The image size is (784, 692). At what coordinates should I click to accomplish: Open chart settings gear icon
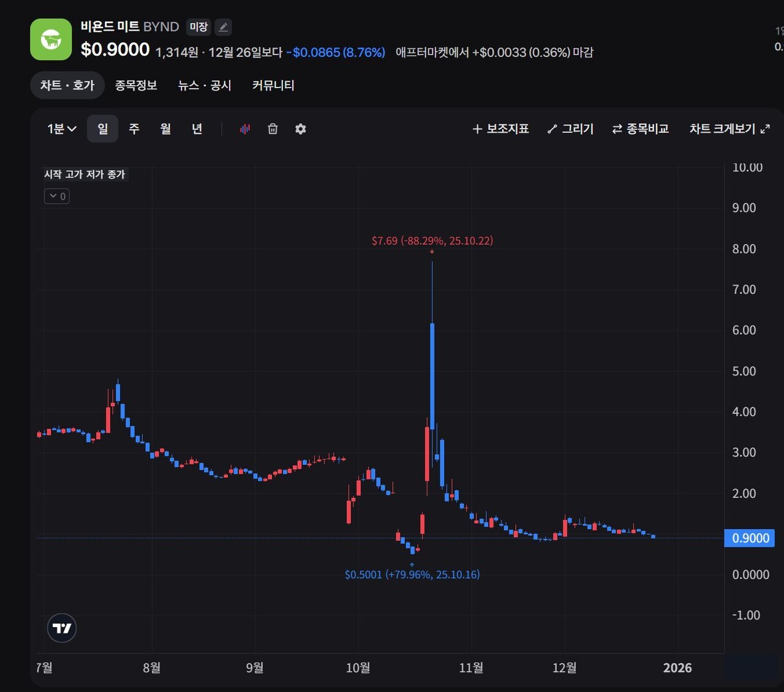point(300,129)
